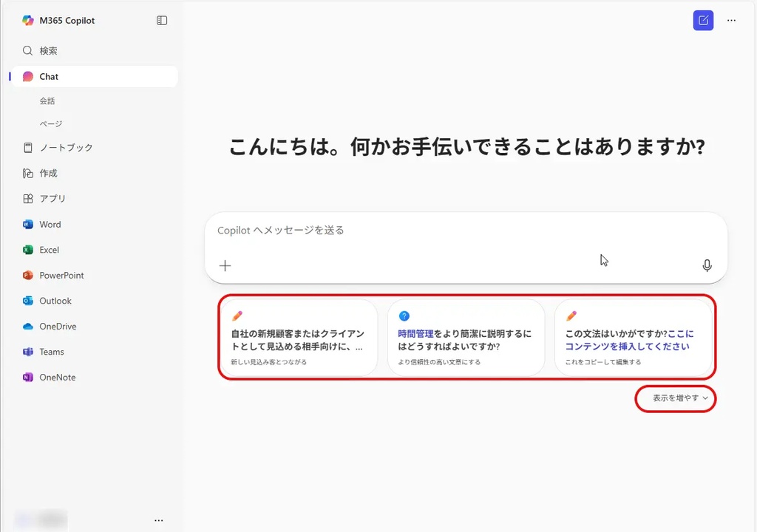
Task: Open OneNote from the sidebar
Action: [x=57, y=378]
